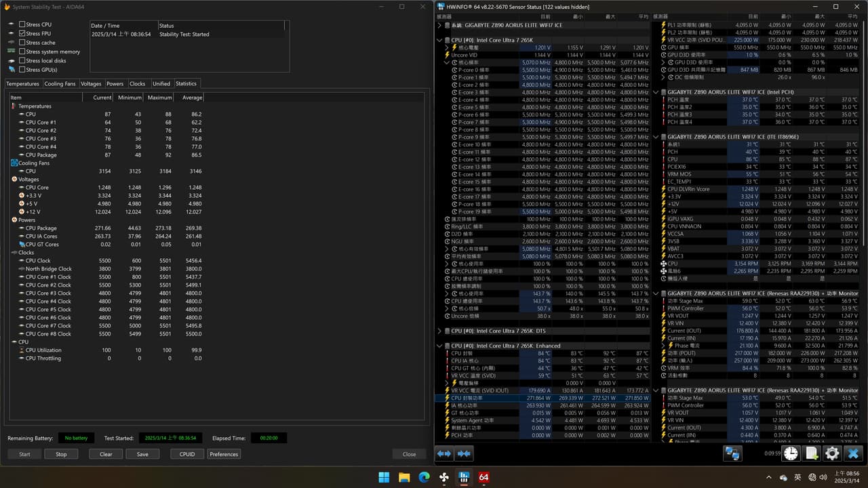
Task: Enable Stress CPU checkbox
Action: [22, 24]
